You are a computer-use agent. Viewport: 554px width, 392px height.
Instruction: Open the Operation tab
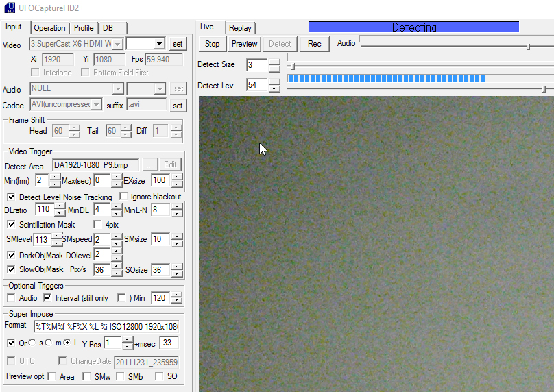49,28
